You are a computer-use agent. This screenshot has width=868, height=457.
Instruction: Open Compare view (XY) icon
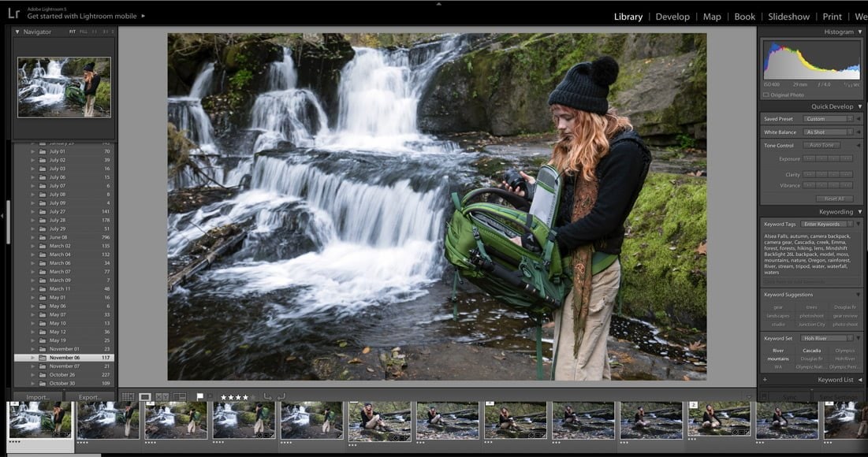tap(162, 397)
